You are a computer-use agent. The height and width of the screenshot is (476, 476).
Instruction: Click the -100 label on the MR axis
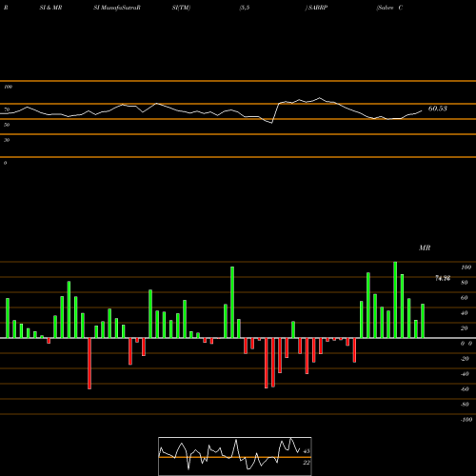click(466, 420)
